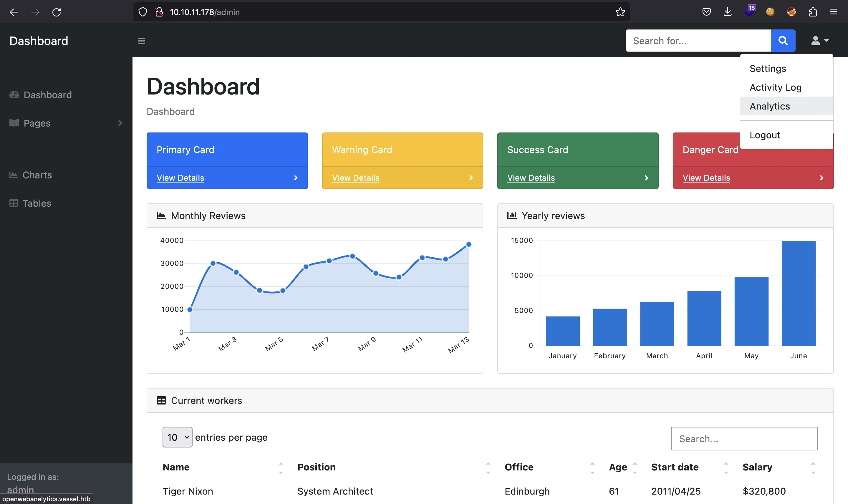Bookmark this page with the star icon
The width and height of the screenshot is (848, 504).
[x=620, y=12]
